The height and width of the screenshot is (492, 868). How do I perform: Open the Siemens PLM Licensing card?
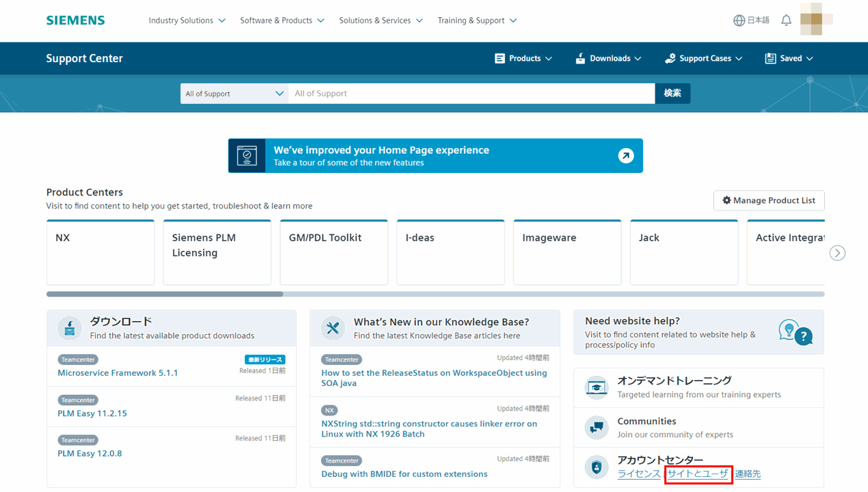pos(217,252)
